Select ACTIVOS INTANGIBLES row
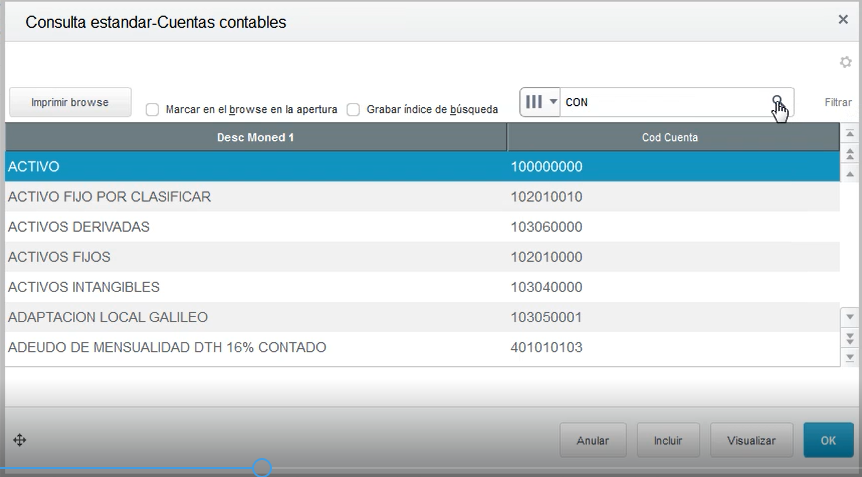This screenshot has width=862, height=477. [422, 287]
